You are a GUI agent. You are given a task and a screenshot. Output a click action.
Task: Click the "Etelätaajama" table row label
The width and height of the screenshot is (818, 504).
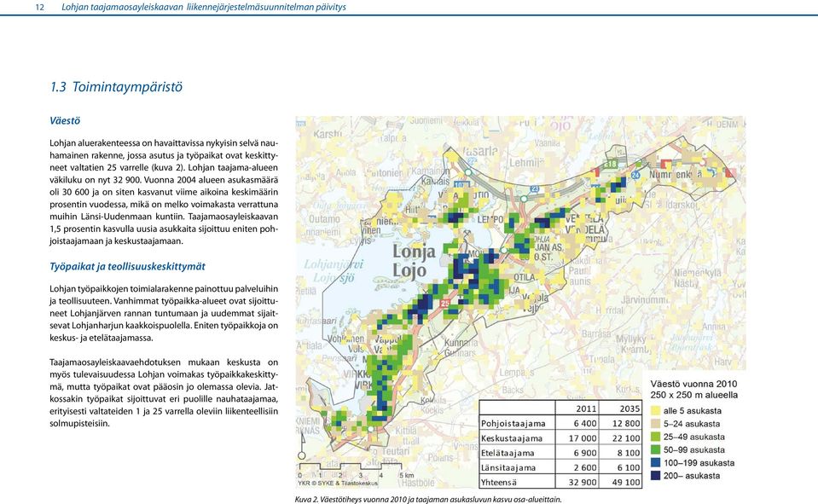[x=508, y=453]
